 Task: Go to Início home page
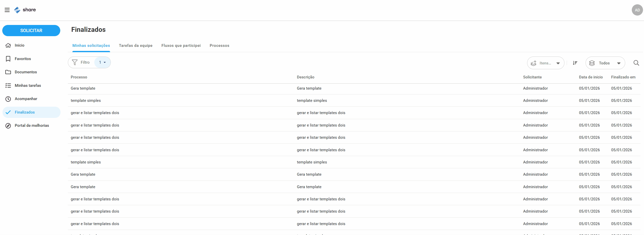(x=19, y=45)
